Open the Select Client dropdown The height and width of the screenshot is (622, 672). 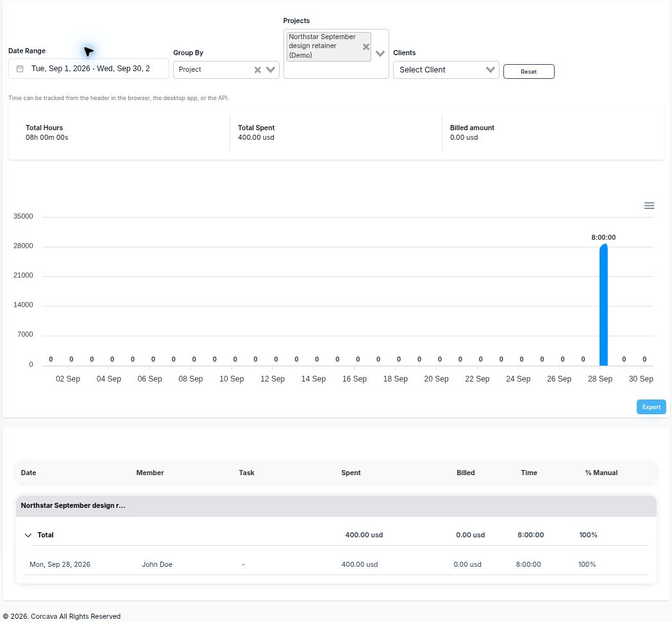tap(446, 70)
